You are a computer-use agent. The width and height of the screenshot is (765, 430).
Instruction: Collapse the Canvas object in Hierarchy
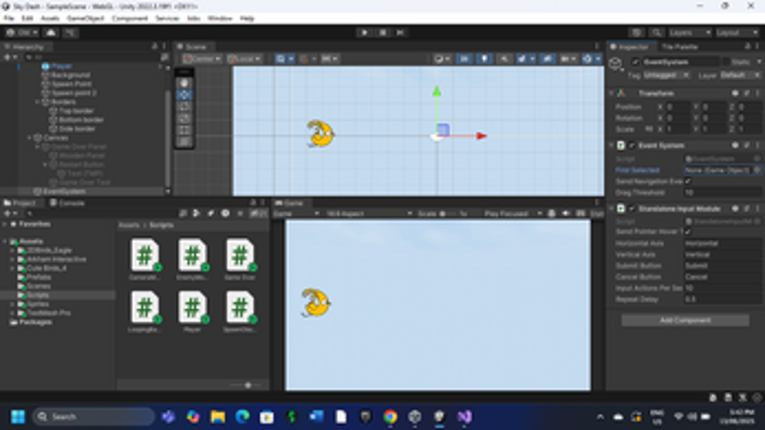pos(29,138)
